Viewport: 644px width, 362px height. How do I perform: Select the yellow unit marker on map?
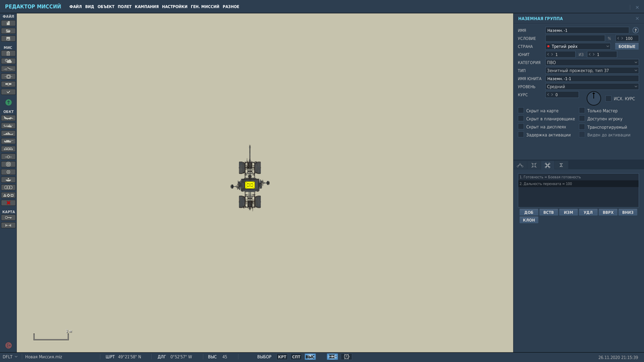pos(250,186)
